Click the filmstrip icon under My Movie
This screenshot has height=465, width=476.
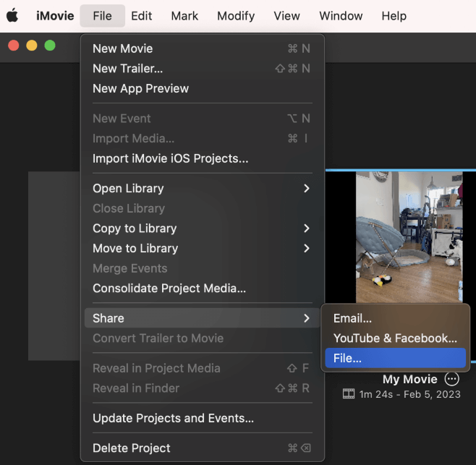(x=349, y=394)
